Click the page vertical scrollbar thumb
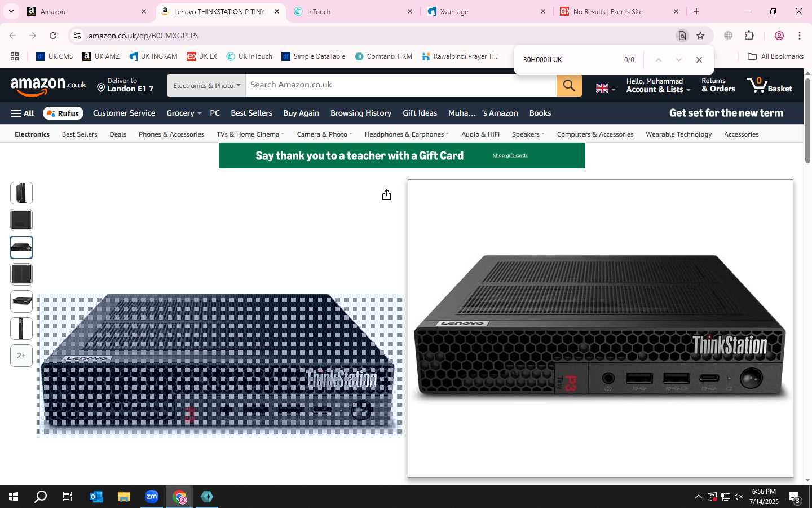This screenshot has height=508, width=812. (x=807, y=120)
